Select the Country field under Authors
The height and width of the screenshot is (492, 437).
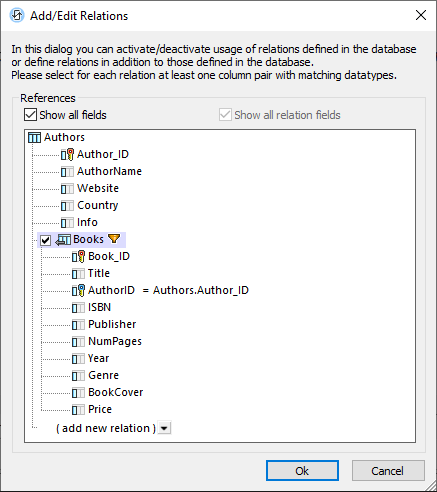pyautogui.click(x=97, y=205)
